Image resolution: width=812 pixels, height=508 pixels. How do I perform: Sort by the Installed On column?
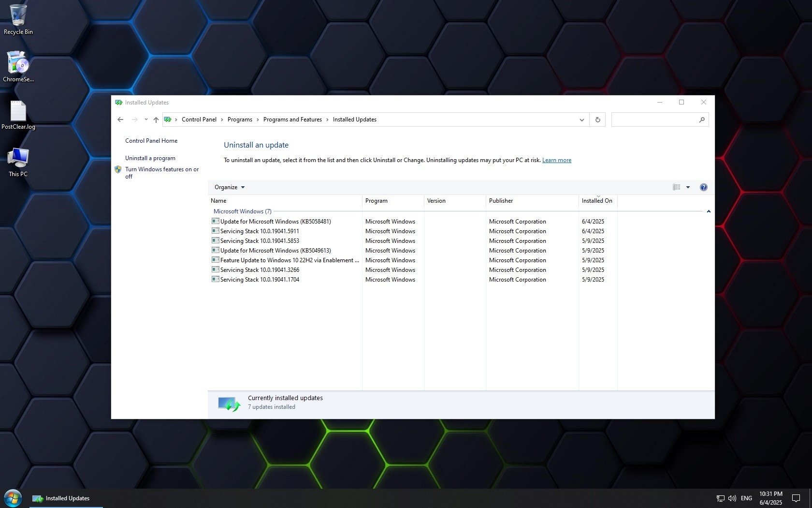(596, 201)
